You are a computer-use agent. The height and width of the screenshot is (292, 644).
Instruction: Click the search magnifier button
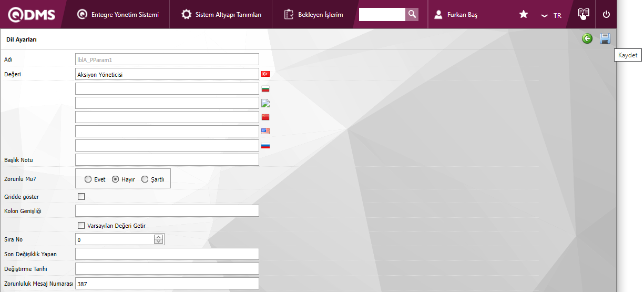(412, 14)
